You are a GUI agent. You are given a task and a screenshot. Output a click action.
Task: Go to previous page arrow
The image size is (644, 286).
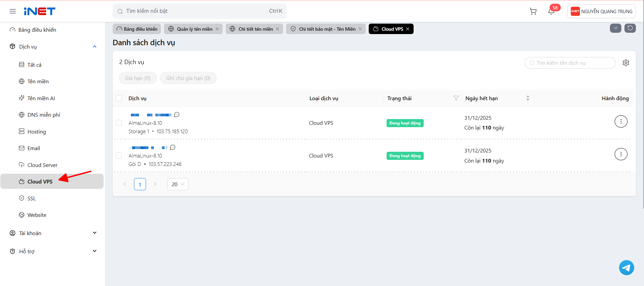[x=125, y=184]
